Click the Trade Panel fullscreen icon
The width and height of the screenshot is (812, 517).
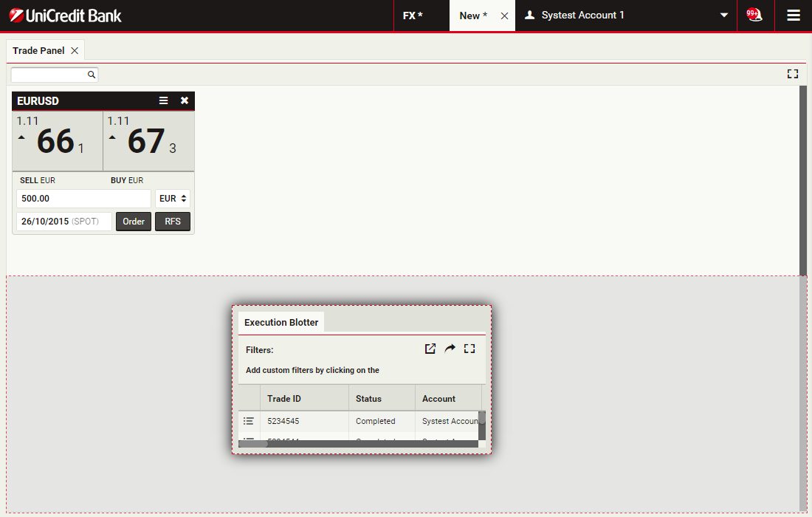pyautogui.click(x=793, y=74)
